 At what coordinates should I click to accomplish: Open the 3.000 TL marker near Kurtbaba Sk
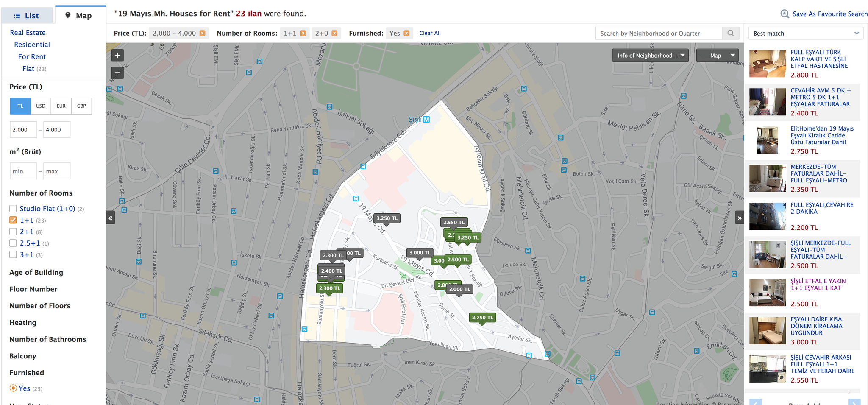(420, 253)
